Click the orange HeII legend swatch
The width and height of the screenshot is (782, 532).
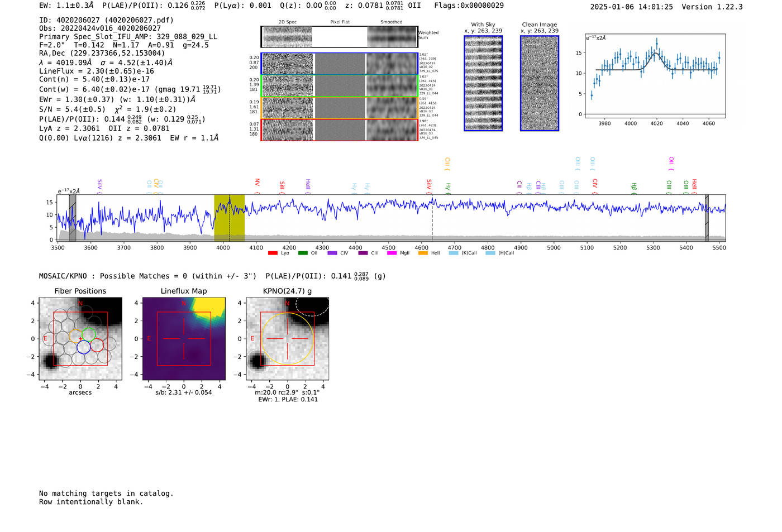click(423, 253)
